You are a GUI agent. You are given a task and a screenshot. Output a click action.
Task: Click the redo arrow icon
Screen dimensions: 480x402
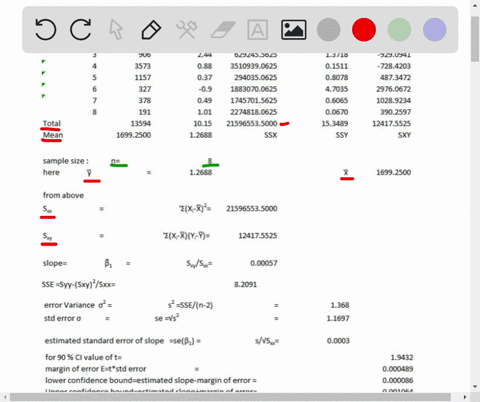click(81, 30)
